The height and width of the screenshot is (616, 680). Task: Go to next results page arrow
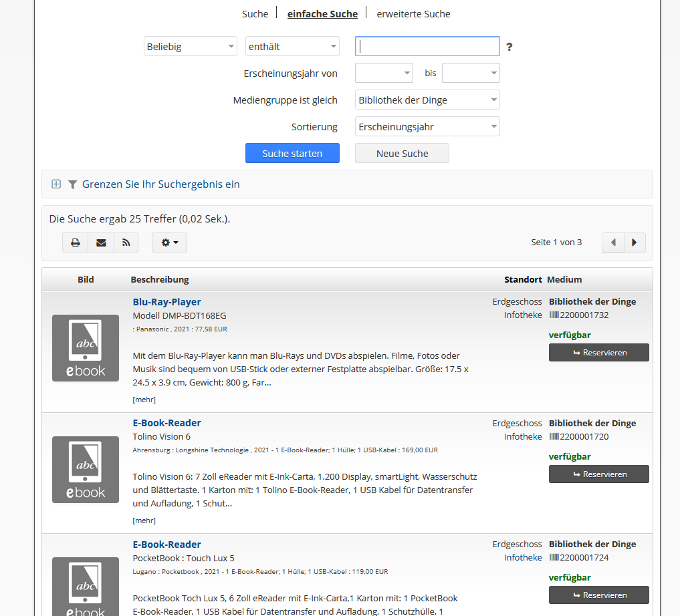point(635,243)
